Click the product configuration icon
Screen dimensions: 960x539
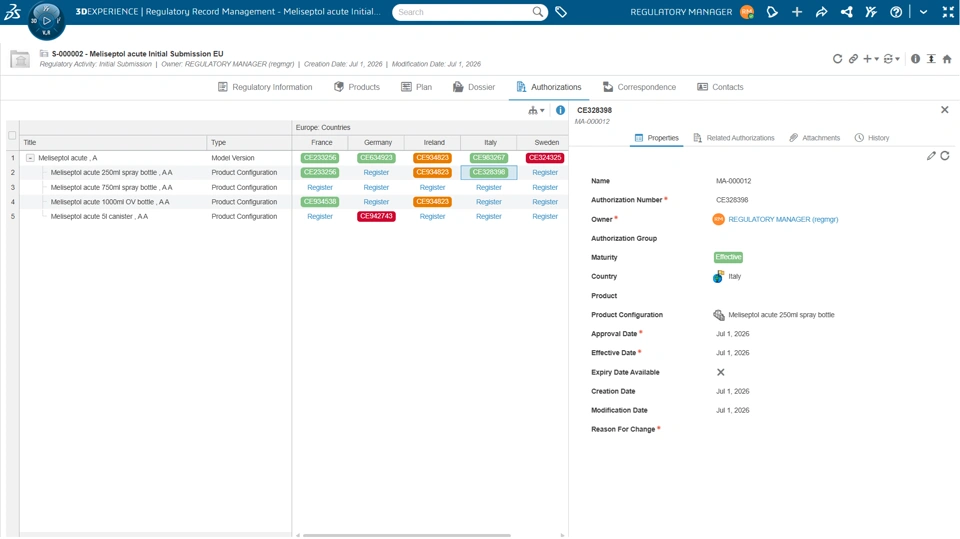719,315
